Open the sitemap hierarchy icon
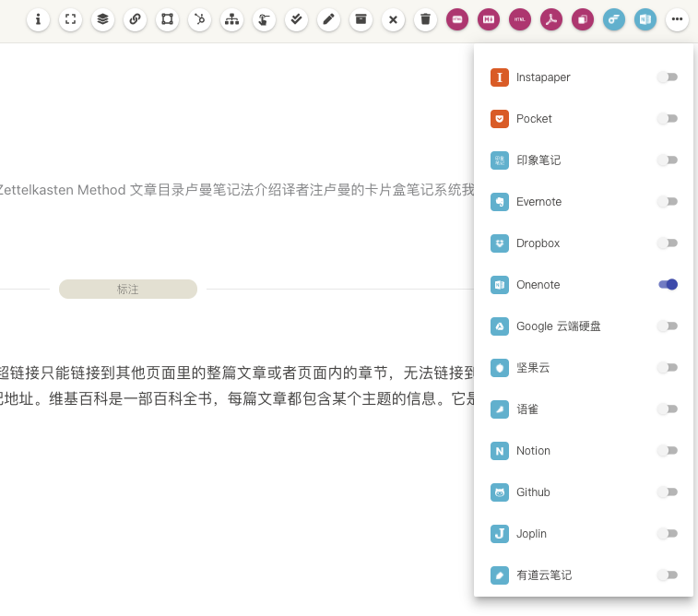Image resolution: width=698 pixels, height=616 pixels. coord(231,19)
